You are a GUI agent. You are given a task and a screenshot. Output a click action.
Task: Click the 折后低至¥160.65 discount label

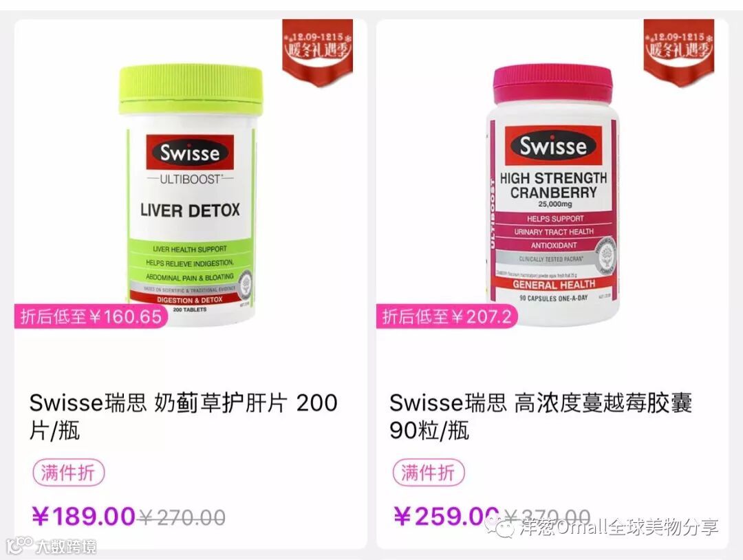(91, 316)
